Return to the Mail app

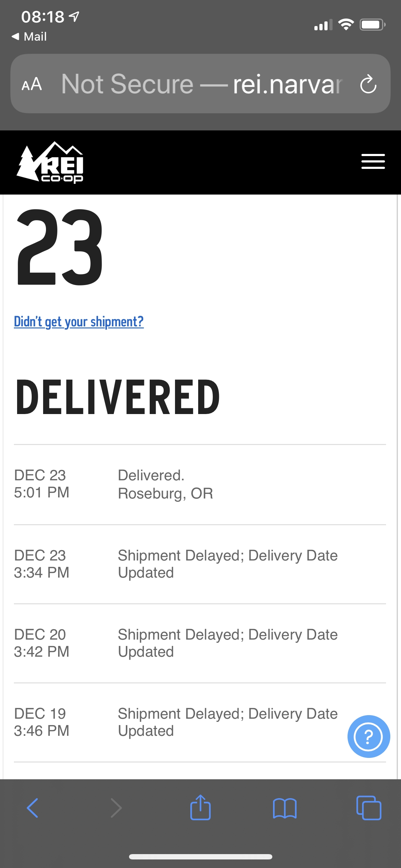(30, 37)
